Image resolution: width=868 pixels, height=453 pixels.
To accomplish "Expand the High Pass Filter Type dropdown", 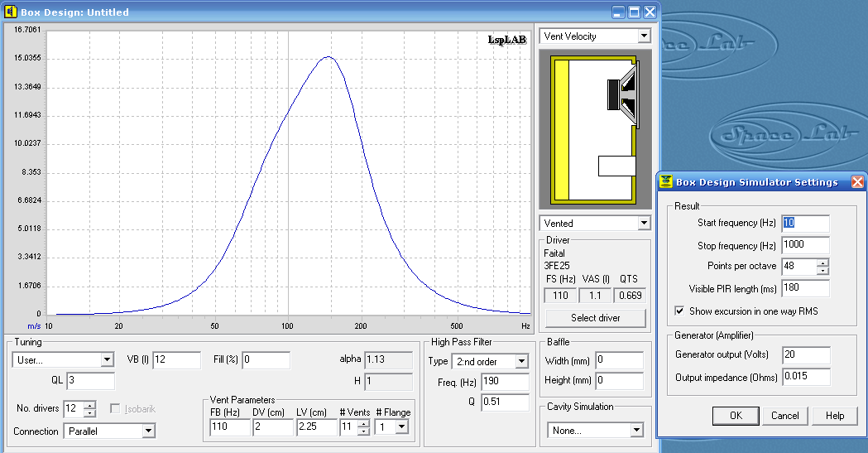I will (521, 362).
